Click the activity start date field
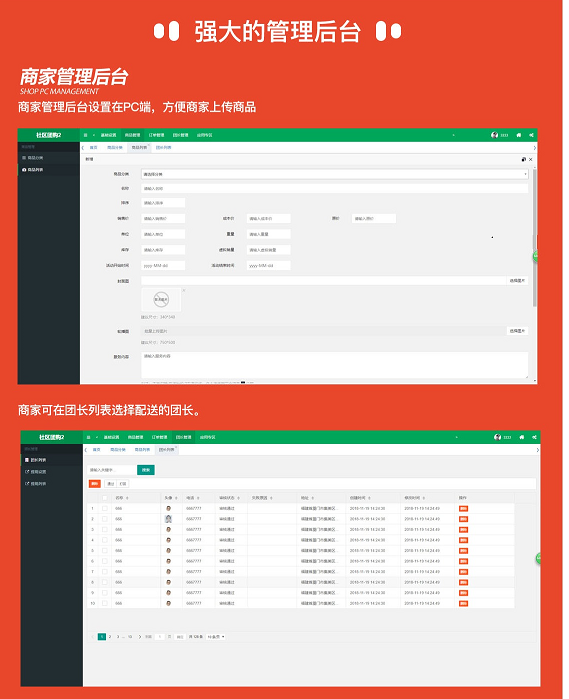This screenshot has width=569, height=699. (x=163, y=266)
